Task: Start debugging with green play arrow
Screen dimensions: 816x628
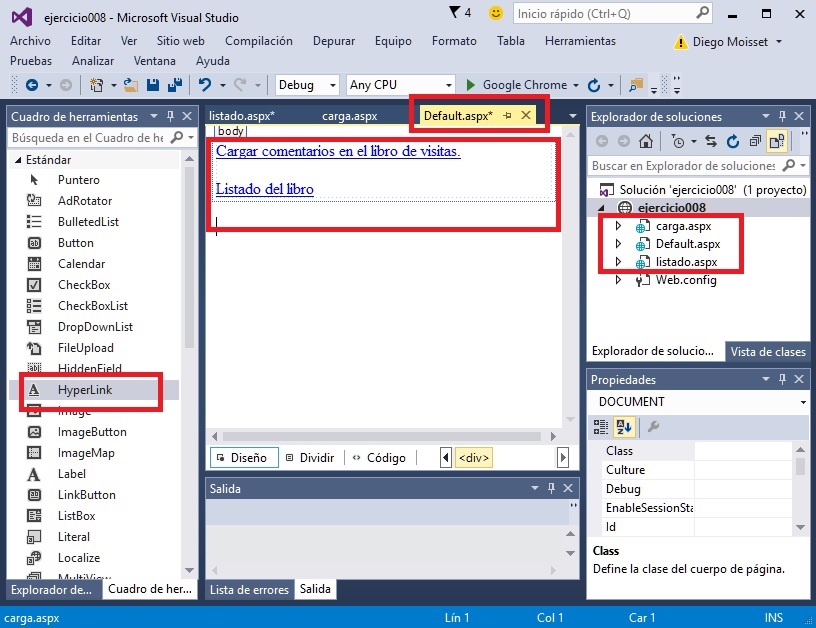Action: click(x=470, y=85)
